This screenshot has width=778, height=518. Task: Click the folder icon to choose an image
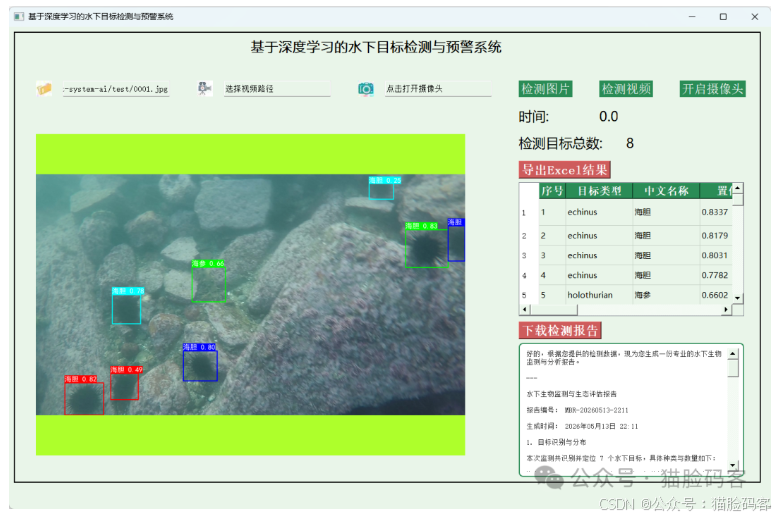[44, 89]
